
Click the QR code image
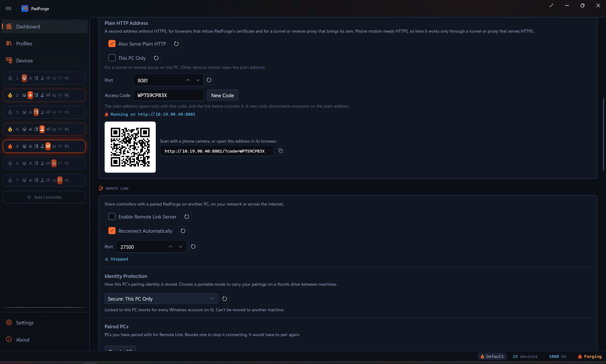tap(130, 147)
